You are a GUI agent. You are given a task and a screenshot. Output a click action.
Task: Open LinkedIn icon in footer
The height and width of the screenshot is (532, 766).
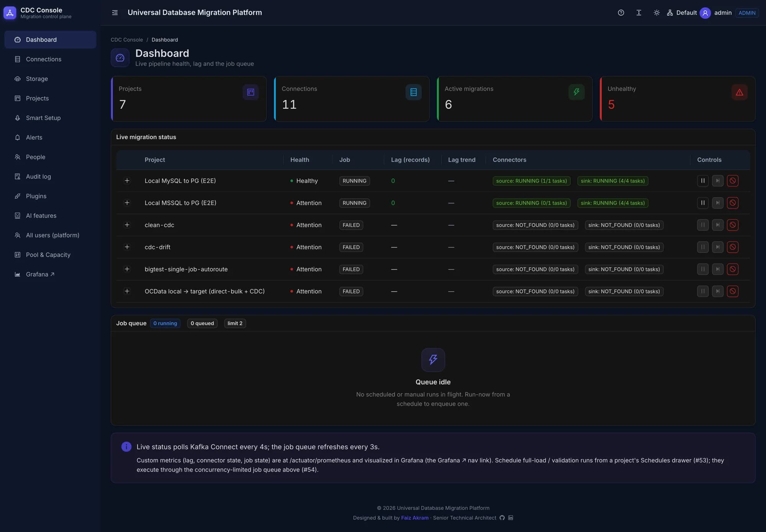point(511,518)
